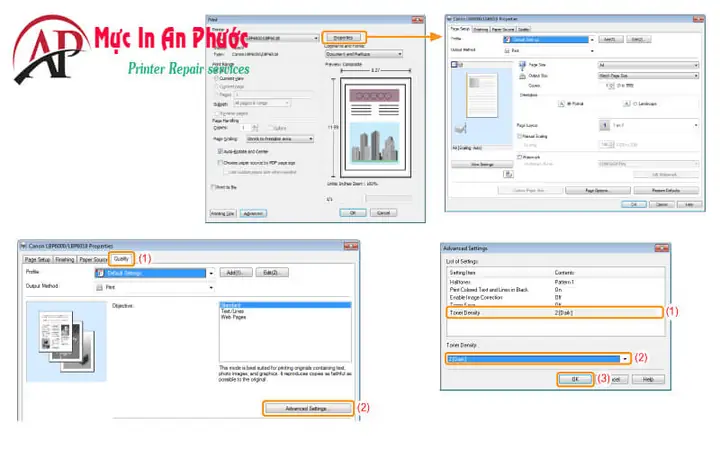Click the page preview in top-right Properties
The height and width of the screenshot is (450, 720).
pos(482,96)
